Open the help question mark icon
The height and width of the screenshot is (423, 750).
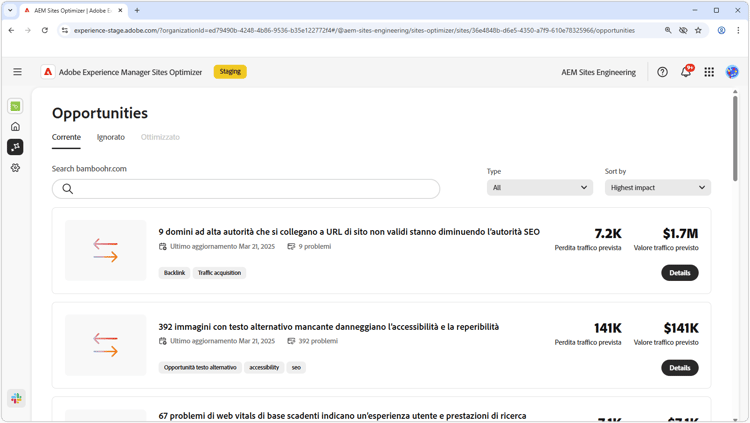[x=662, y=72]
